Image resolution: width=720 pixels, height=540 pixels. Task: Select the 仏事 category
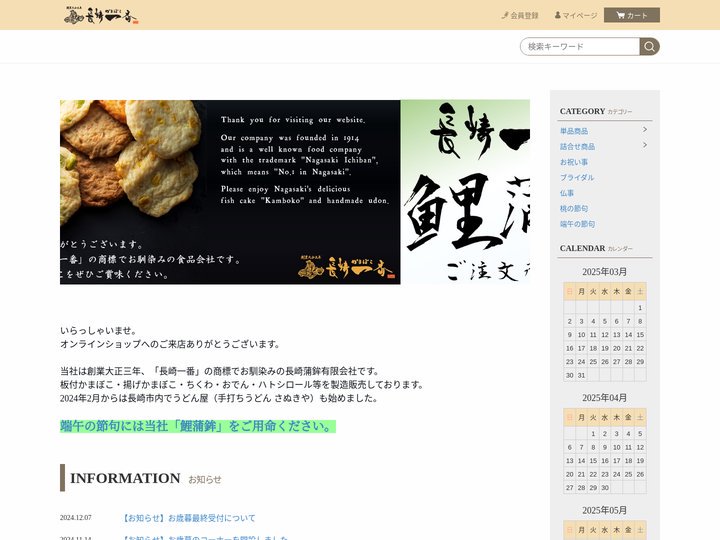[567, 193]
